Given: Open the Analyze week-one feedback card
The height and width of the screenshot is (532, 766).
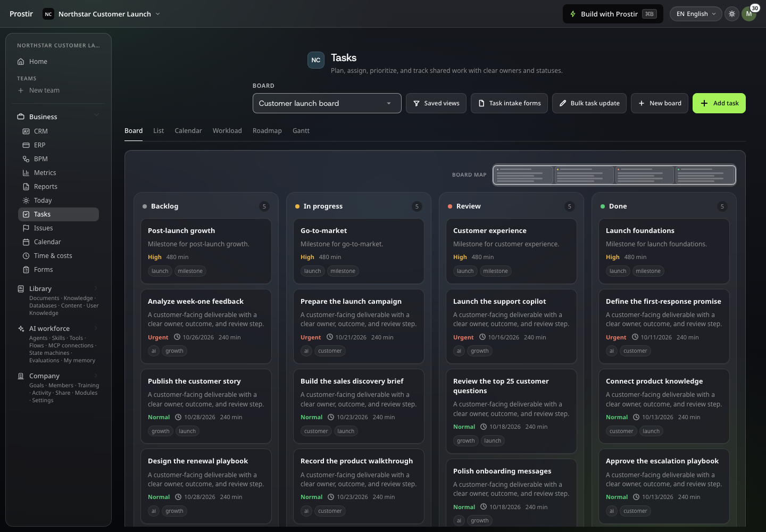Looking at the screenshot, I should [x=206, y=327].
